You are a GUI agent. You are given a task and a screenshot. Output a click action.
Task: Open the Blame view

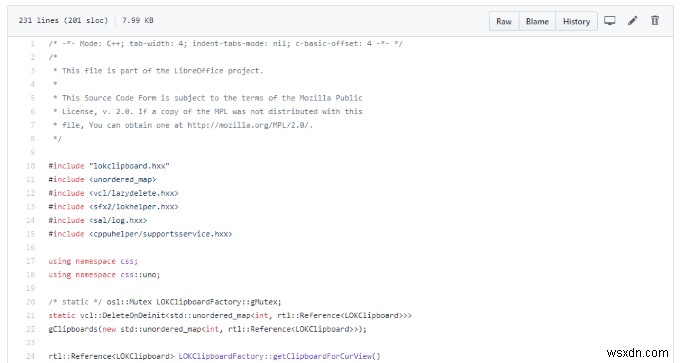537,21
